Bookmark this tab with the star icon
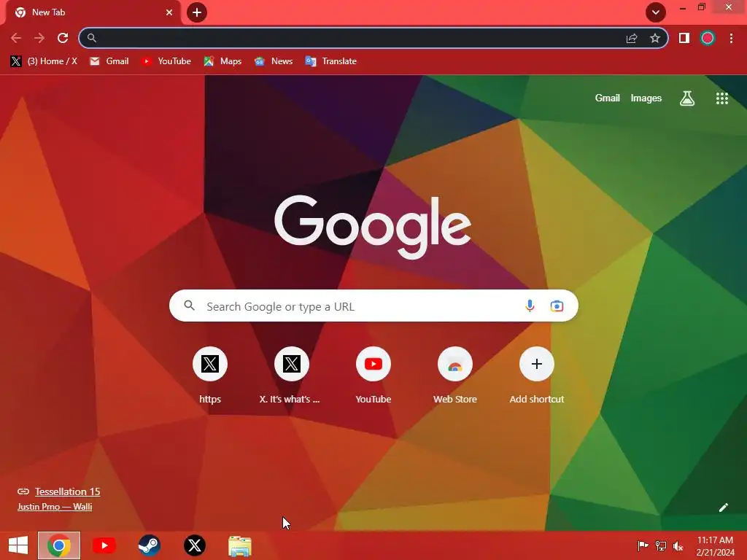The height and width of the screenshot is (560, 747). 655,38
